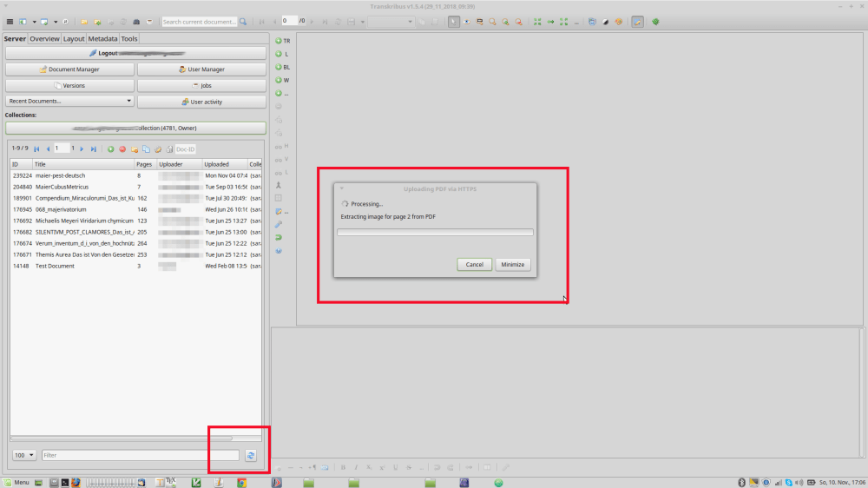Click the horizontal scrollbar under document list
The height and width of the screenshot is (488, 868).
click(122, 439)
